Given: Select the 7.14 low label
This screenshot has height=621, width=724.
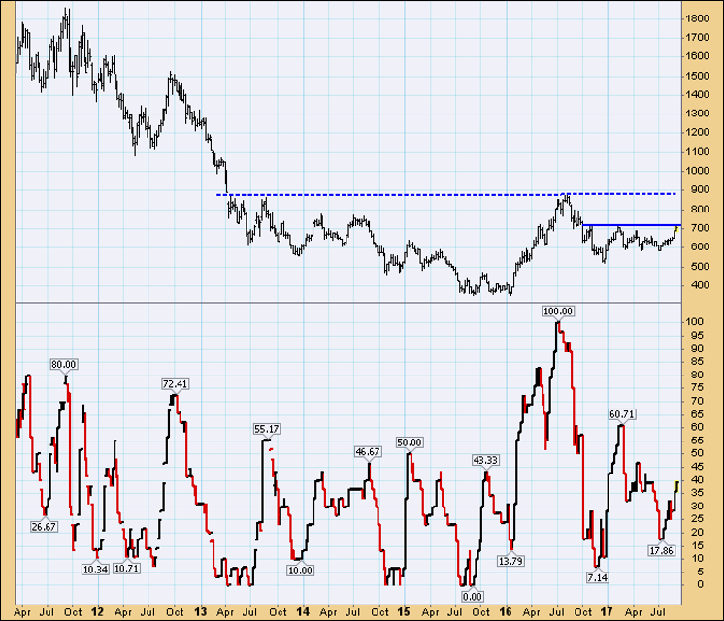Looking at the screenshot, I should 597,578.
